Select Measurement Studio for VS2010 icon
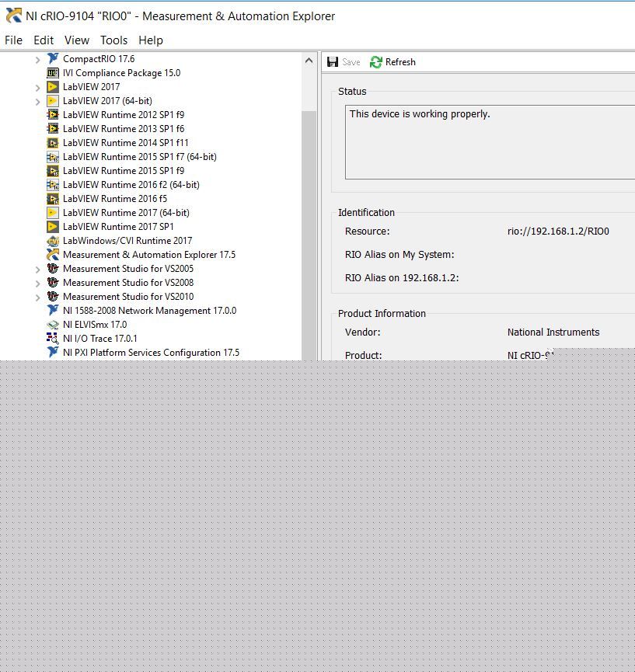The height and width of the screenshot is (672, 635). click(52, 297)
